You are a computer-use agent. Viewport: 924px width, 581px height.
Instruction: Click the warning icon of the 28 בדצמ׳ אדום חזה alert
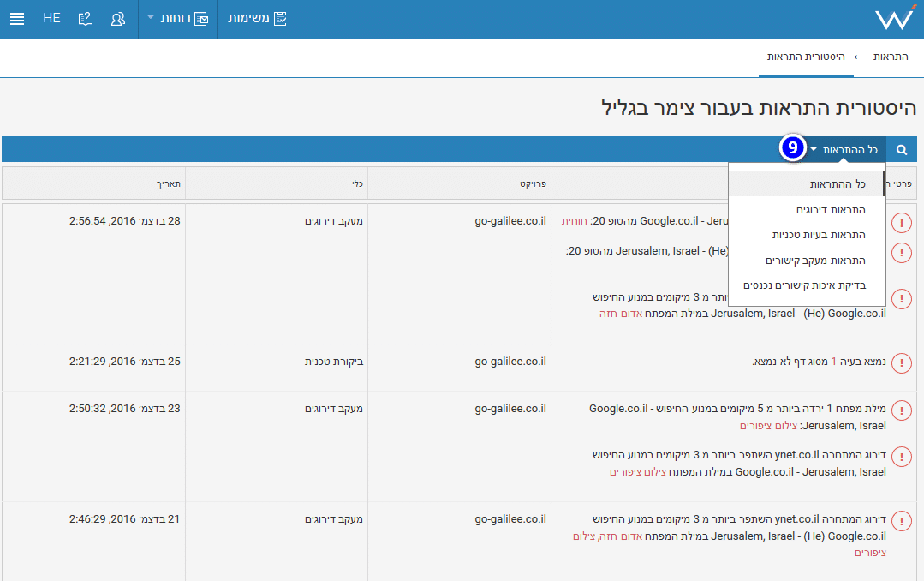[901, 299]
